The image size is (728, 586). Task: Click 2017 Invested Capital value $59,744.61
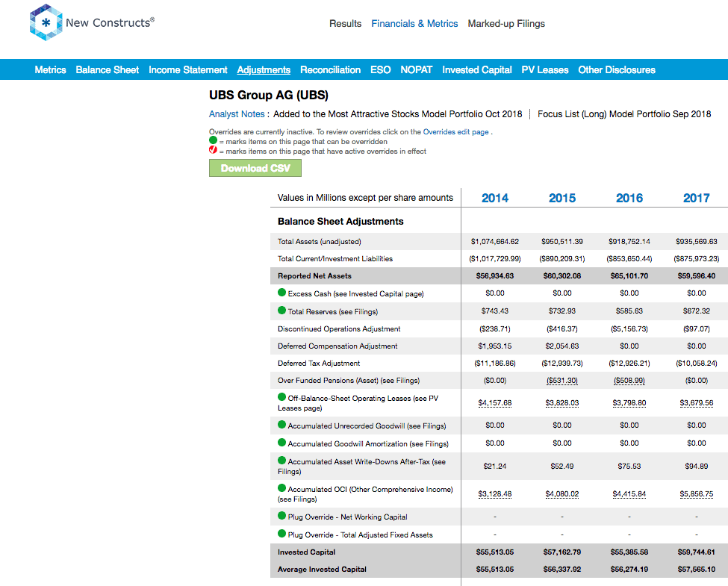coord(697,552)
